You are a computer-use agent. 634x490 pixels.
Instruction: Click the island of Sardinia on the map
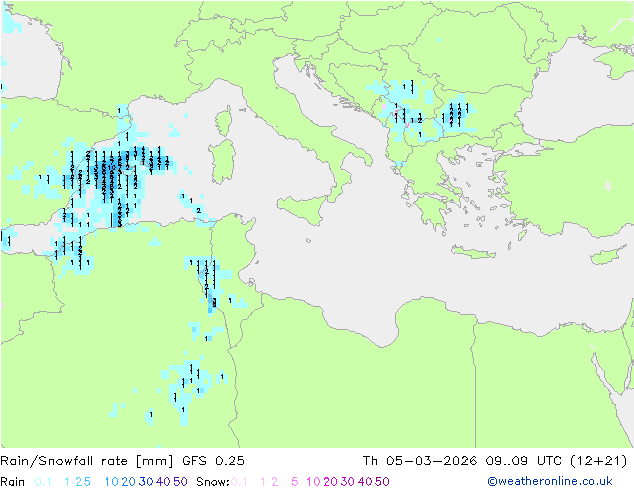(x=222, y=162)
